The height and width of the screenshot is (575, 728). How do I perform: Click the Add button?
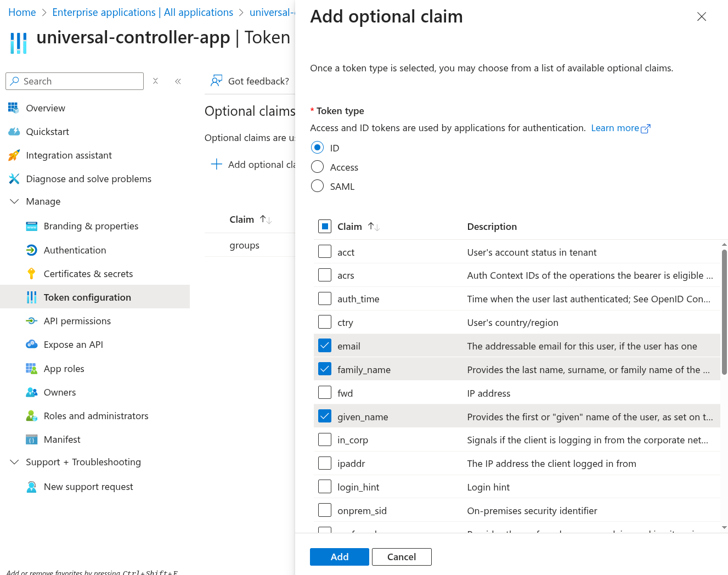[340, 557]
